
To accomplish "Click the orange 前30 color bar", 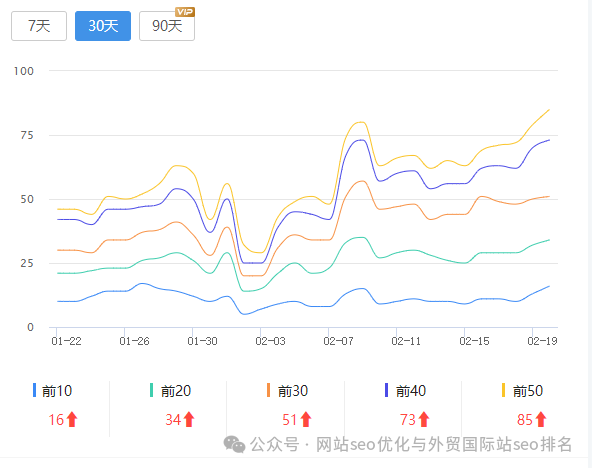I will (x=268, y=390).
